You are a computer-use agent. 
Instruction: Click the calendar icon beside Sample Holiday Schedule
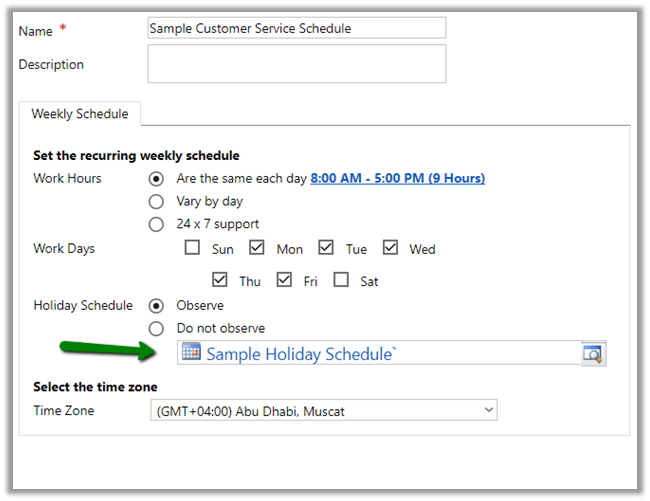point(191,353)
